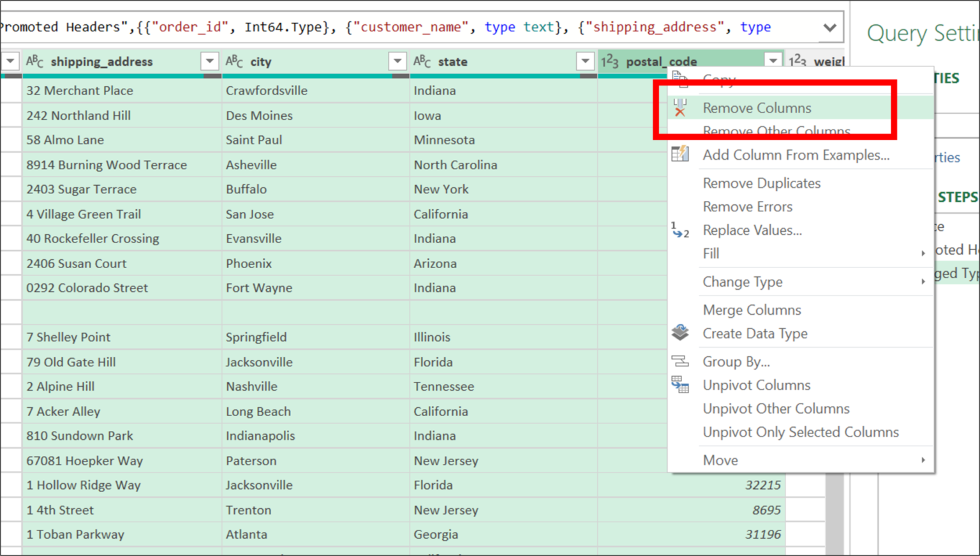Expand the Fill submenu arrow
The image size is (980, 556).
pos(923,253)
